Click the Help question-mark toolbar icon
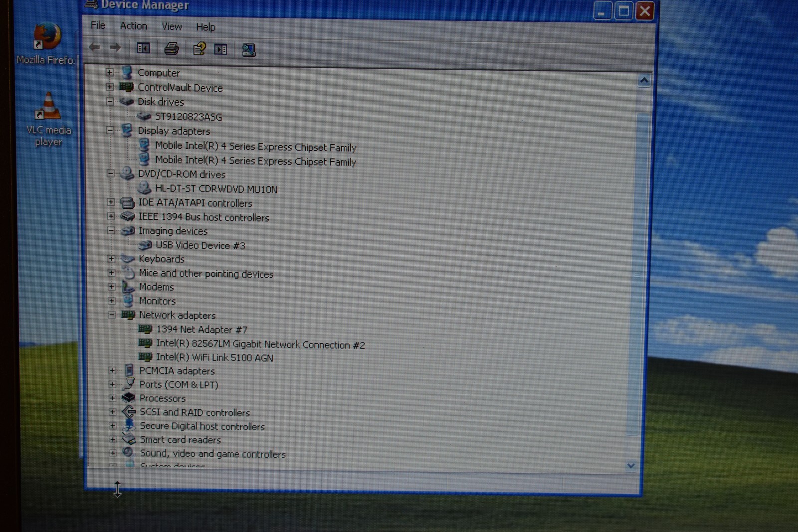The image size is (798, 532). click(199, 49)
